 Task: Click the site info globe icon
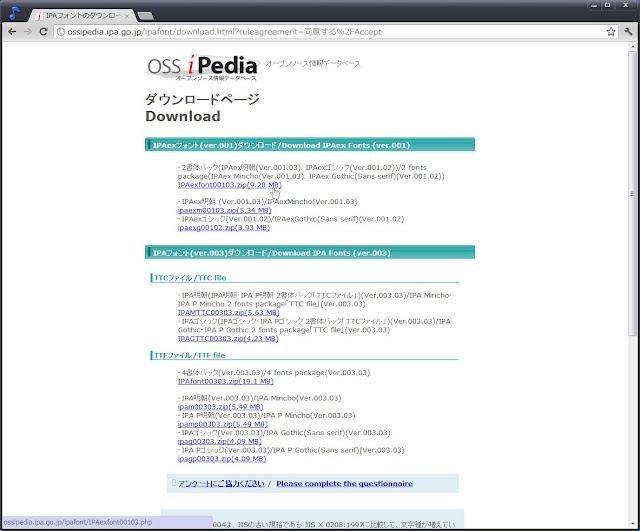tap(60, 31)
